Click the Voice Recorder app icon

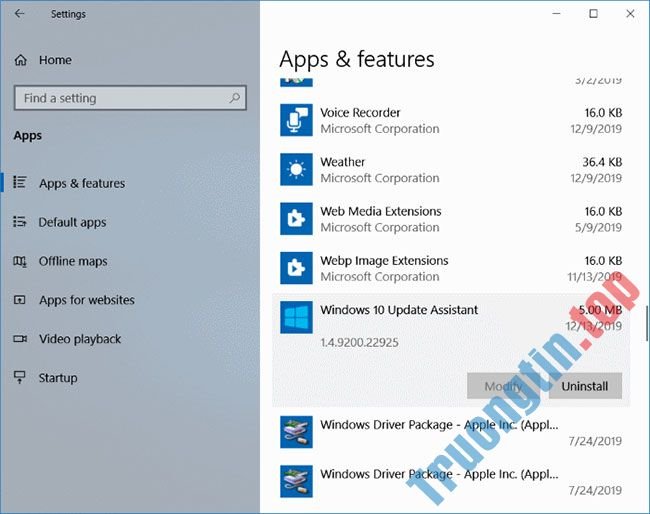click(296, 120)
